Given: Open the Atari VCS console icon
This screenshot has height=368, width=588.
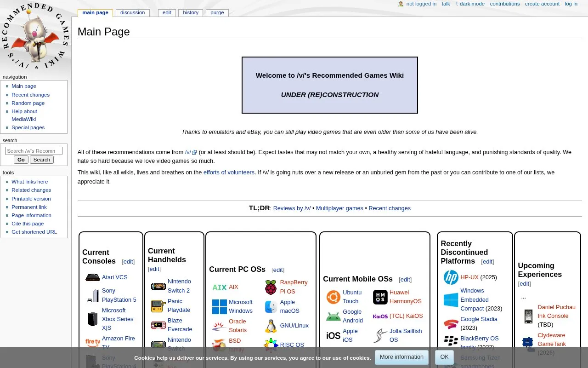Looking at the screenshot, I should point(93,277).
